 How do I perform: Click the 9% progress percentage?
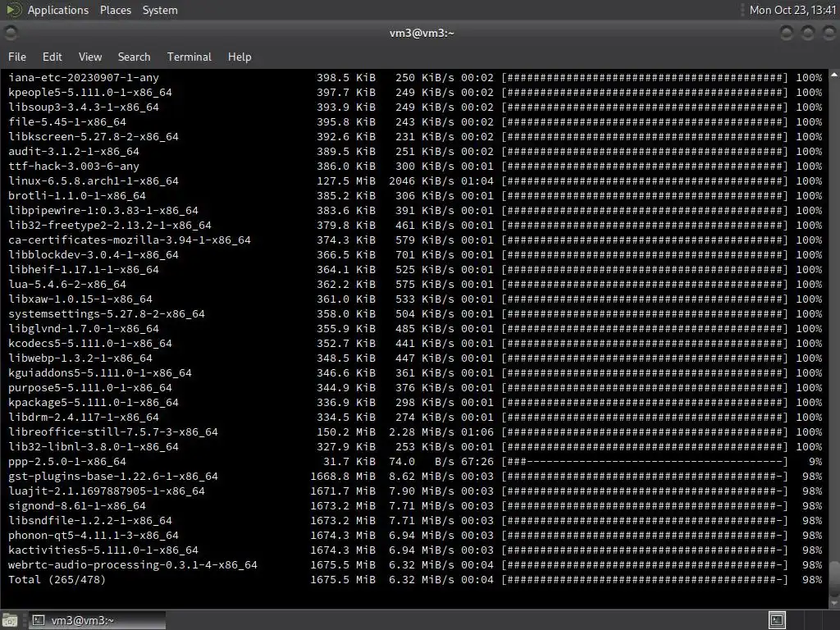point(815,462)
